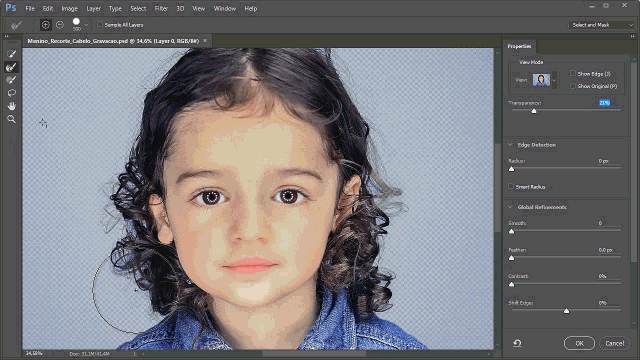Click the Cancel button
Screen dimensions: 640x360
coord(614,343)
